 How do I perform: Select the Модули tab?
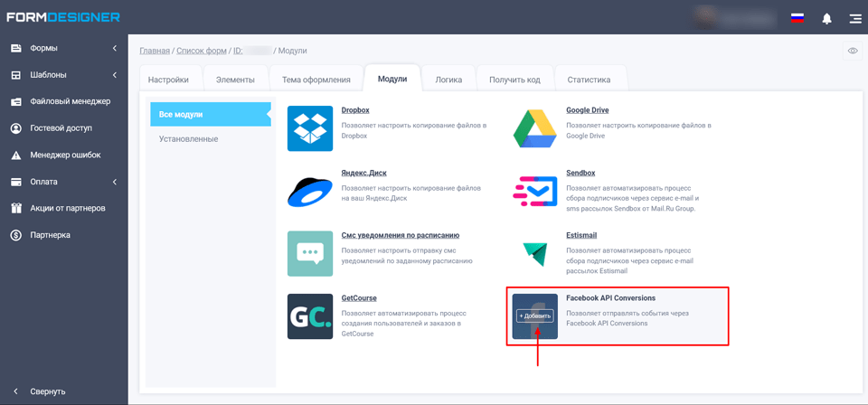click(392, 79)
